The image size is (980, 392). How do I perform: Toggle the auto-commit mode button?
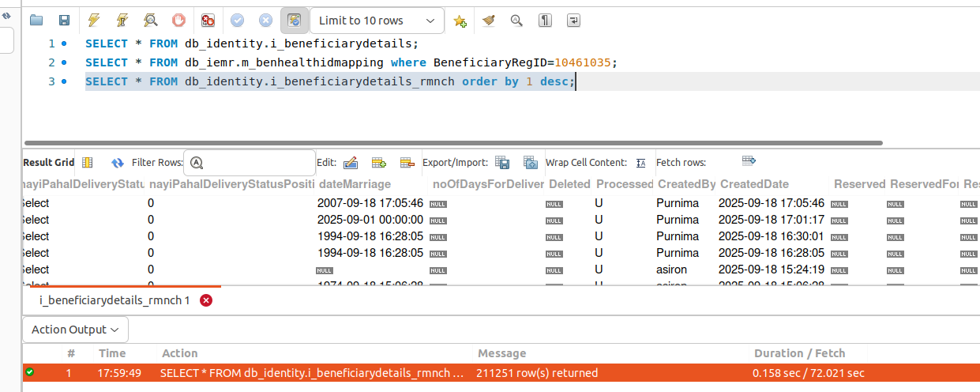(x=294, y=21)
